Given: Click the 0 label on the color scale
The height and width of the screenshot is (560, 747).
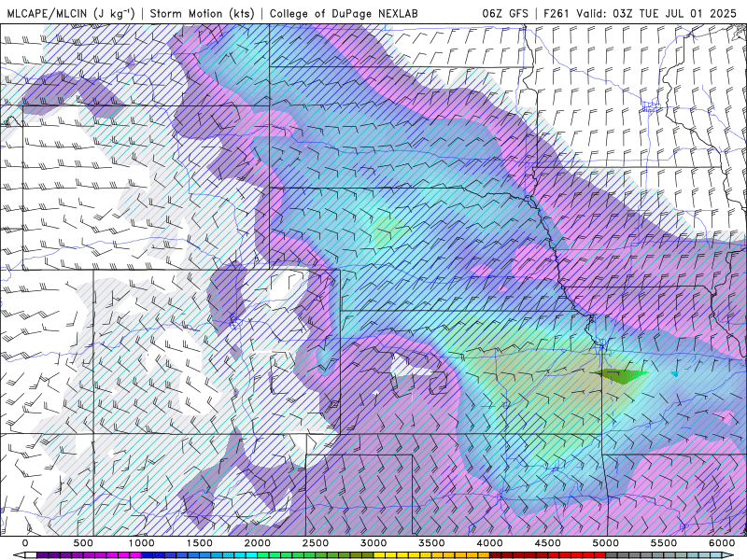Looking at the screenshot, I should coord(25,543).
